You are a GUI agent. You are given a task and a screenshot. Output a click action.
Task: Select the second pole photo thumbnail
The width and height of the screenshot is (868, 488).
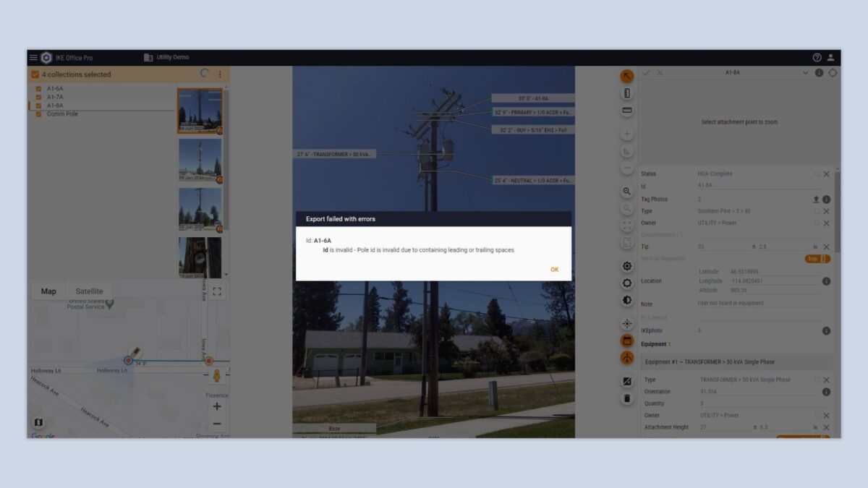click(200, 160)
